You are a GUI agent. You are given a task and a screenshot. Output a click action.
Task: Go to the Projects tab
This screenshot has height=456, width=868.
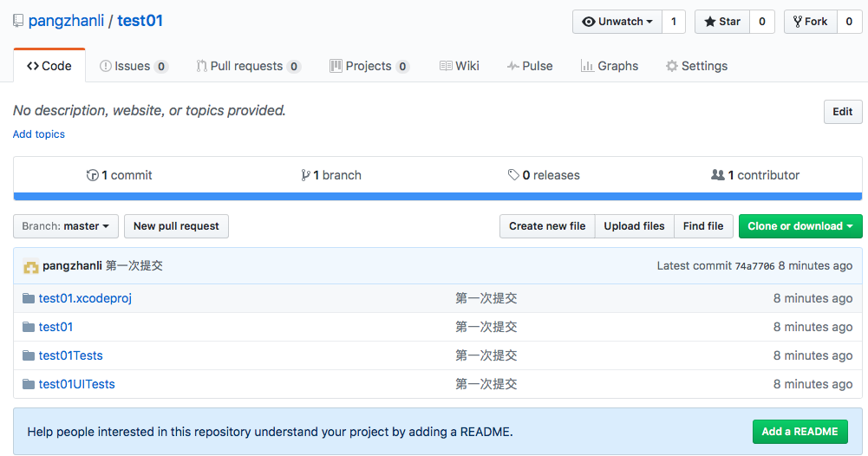click(369, 66)
